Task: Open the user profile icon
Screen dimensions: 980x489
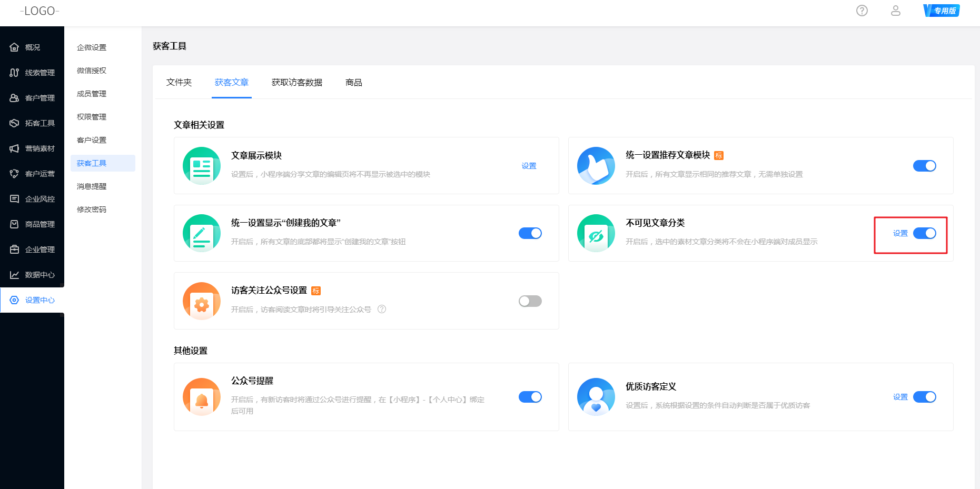Action: coord(895,11)
